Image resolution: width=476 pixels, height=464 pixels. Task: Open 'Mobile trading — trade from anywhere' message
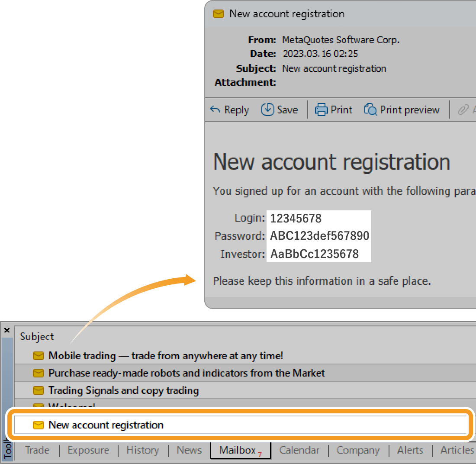pyautogui.click(x=166, y=356)
